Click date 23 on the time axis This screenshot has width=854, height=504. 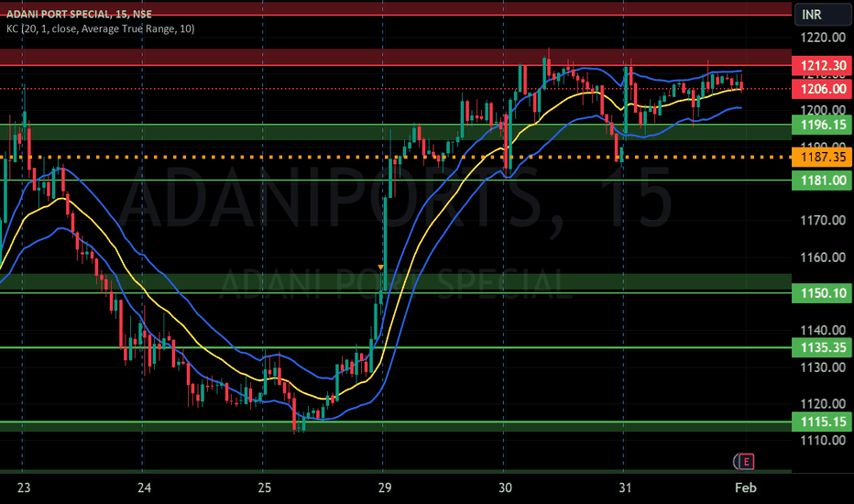tap(24, 488)
